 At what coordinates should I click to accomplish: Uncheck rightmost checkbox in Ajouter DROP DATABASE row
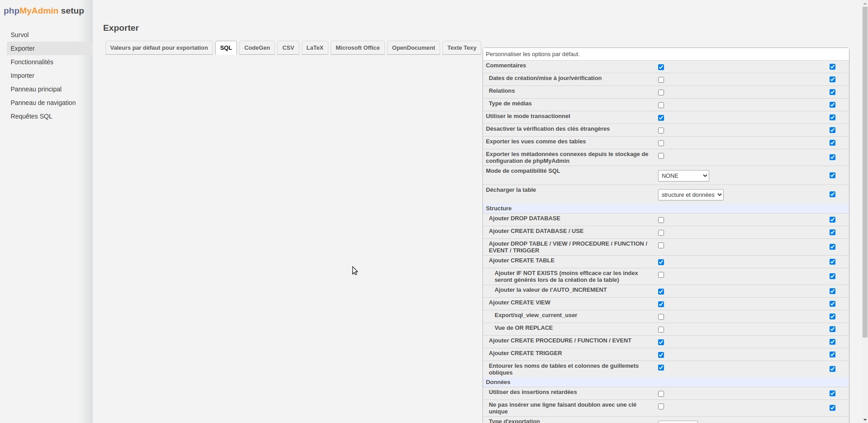(x=832, y=220)
